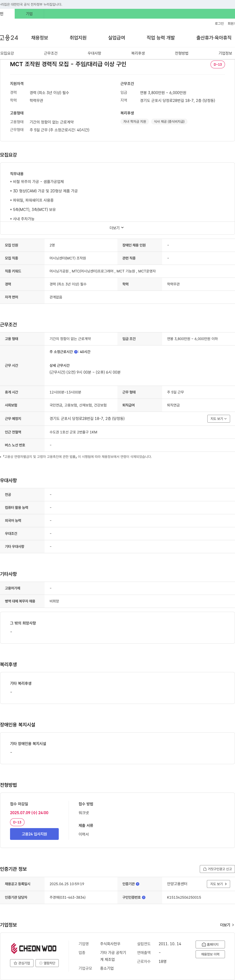Open the 기업 tab at the top
Screen dimensions: 235x980
click(x=29, y=14)
